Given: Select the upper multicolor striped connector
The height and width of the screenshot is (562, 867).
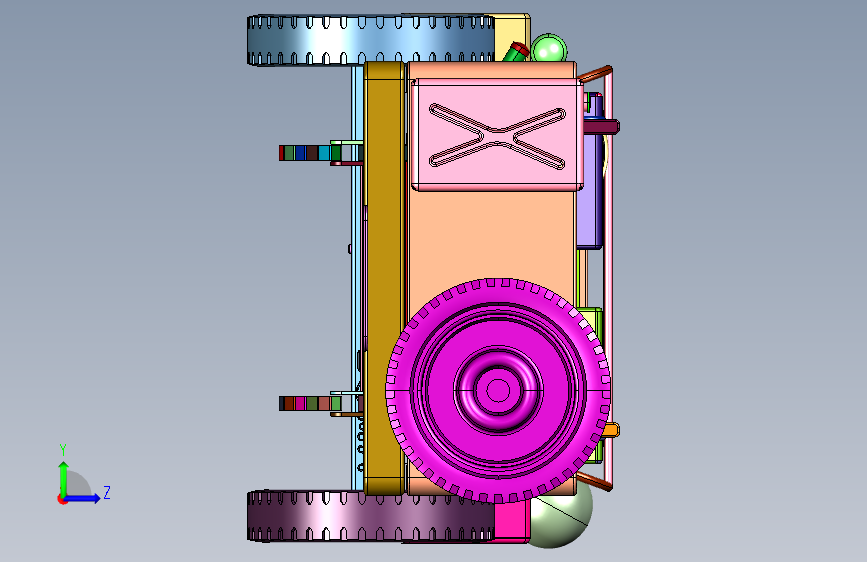Looking at the screenshot, I should (310, 153).
